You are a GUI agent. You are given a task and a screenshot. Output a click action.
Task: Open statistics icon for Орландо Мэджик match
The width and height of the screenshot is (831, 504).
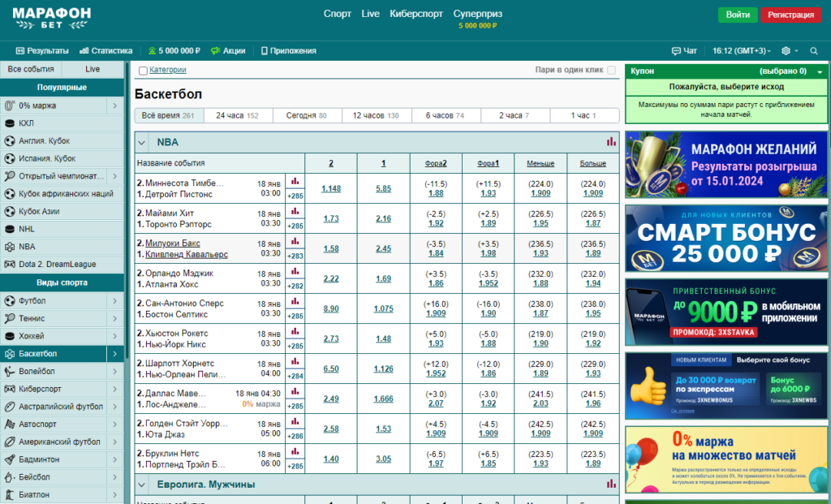[x=295, y=271]
